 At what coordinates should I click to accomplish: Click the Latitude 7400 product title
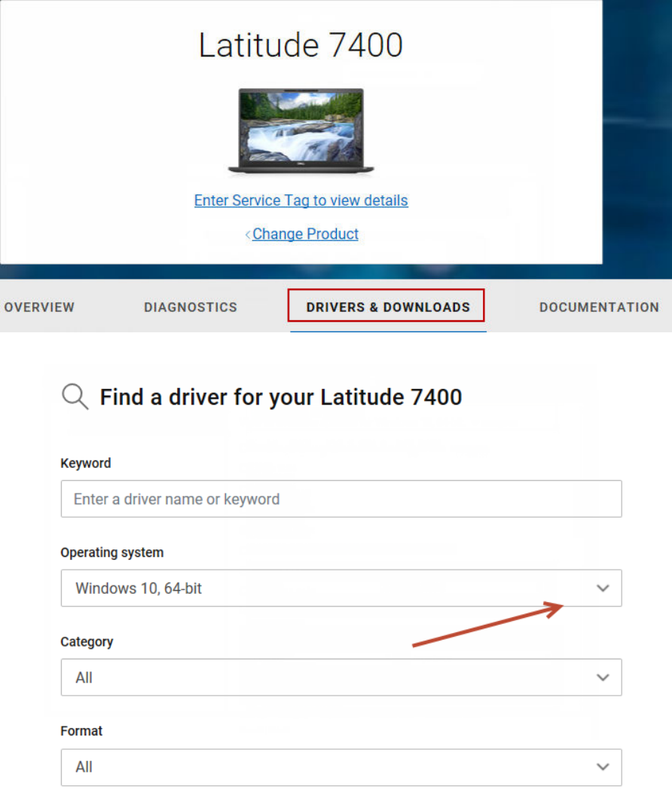point(301,45)
